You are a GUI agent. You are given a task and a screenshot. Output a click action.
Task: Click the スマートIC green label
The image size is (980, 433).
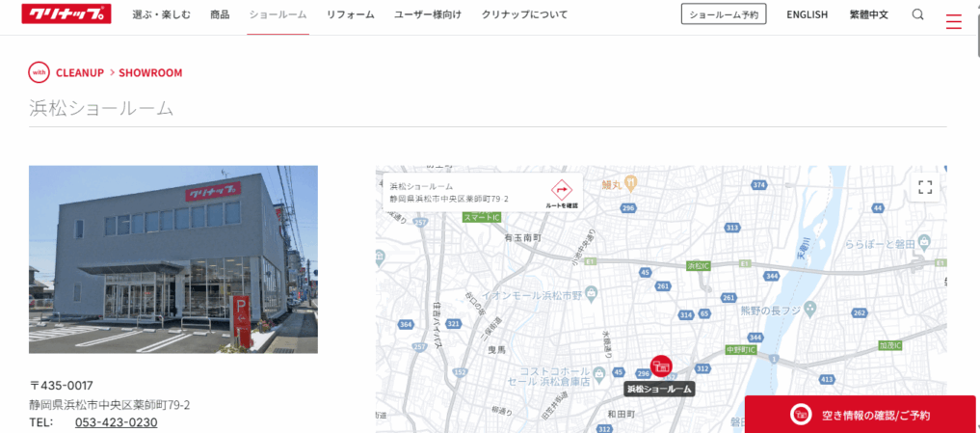pyautogui.click(x=481, y=217)
